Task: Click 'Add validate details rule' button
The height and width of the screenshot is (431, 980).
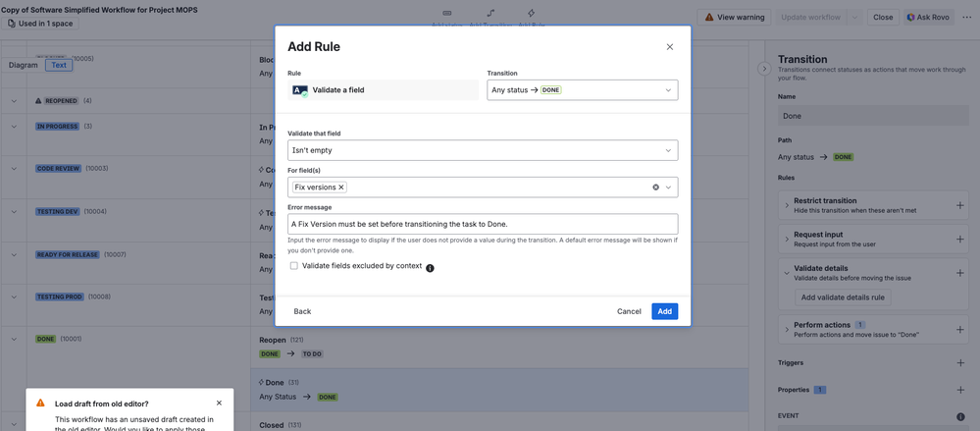Action: 843,297
